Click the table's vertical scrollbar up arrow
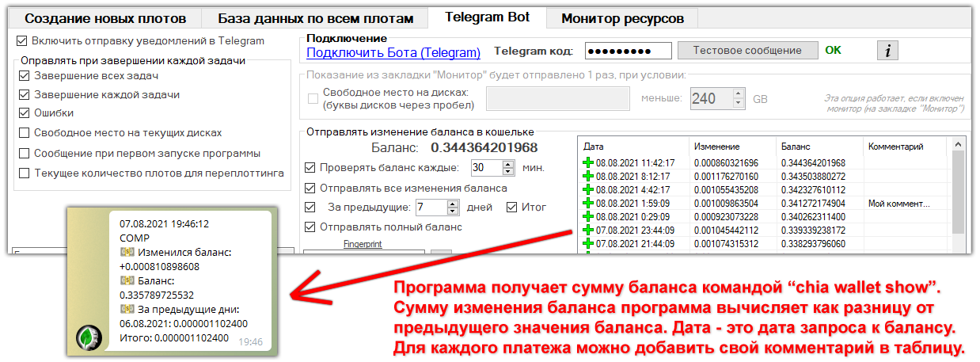980x362 pixels. click(958, 146)
